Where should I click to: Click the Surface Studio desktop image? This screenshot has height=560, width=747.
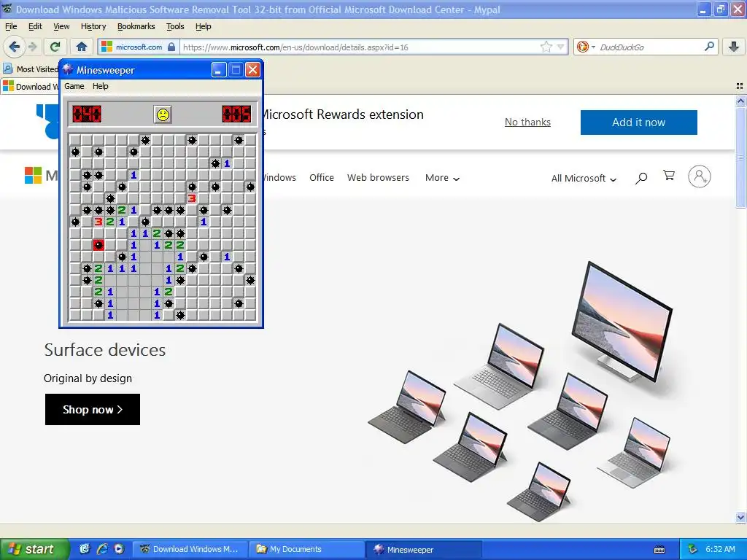point(622,322)
